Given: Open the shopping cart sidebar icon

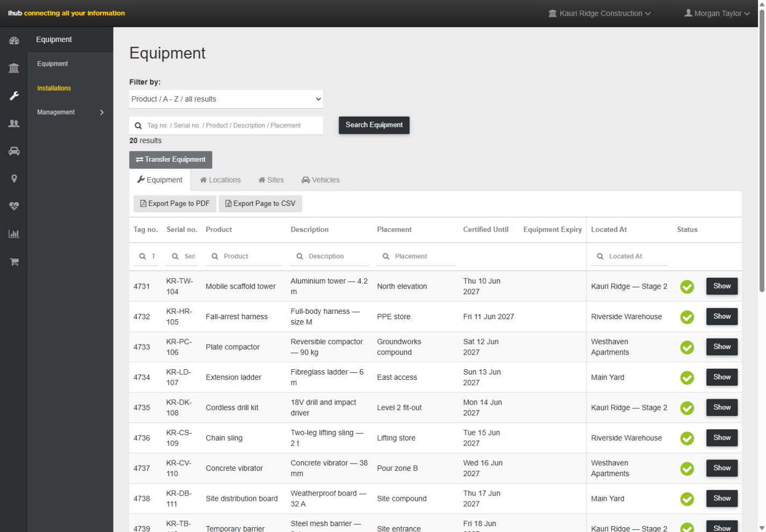Looking at the screenshot, I should click(14, 262).
